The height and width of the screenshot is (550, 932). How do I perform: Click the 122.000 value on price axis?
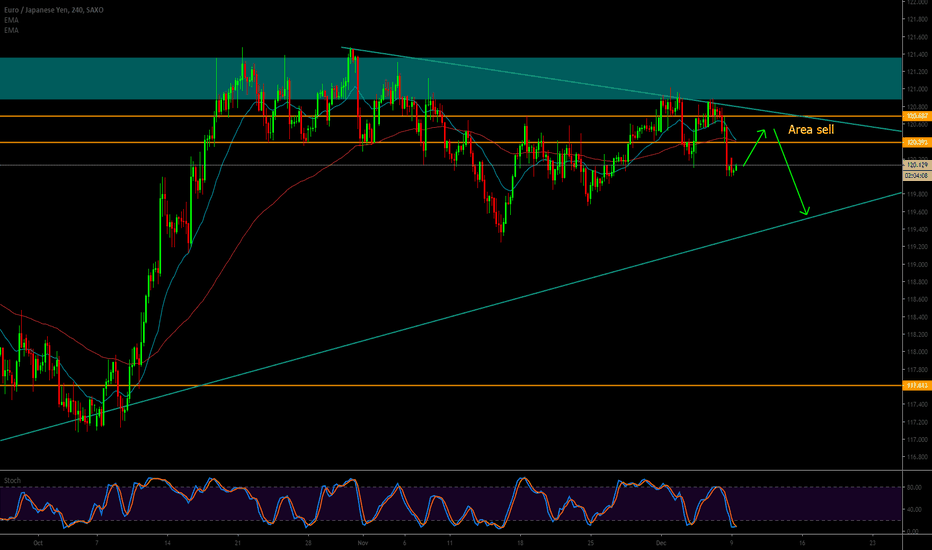[x=915, y=3]
